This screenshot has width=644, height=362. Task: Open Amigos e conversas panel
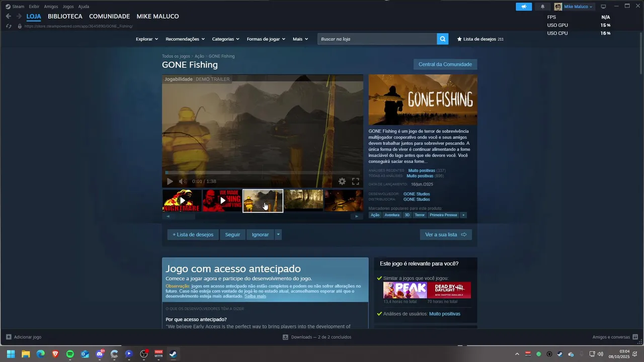[615, 337]
